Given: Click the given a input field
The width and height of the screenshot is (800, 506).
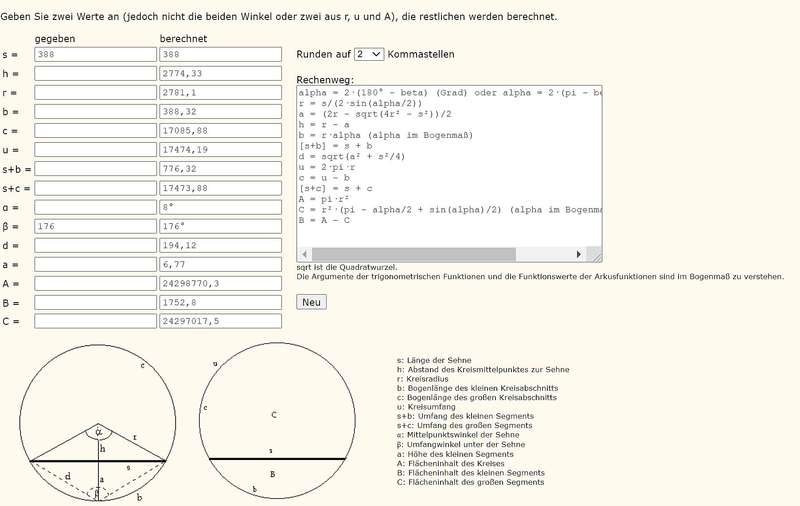Looking at the screenshot, I should coord(95,264).
